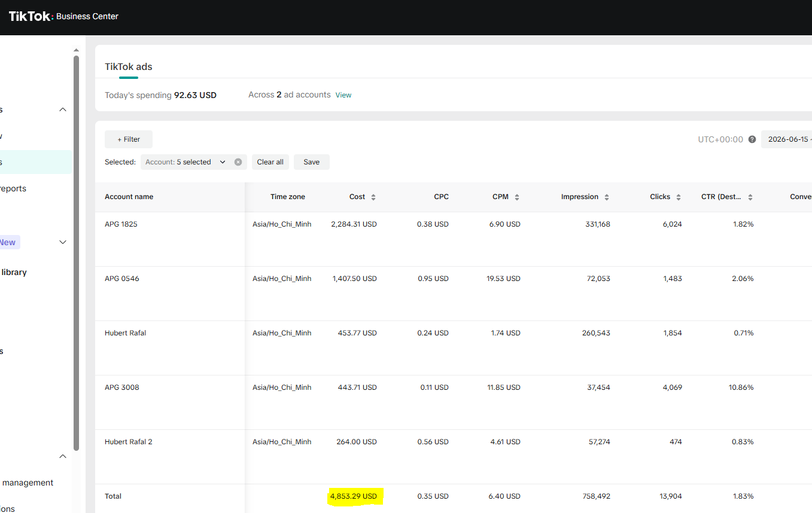
Task: Click the + Filter button
Action: (129, 139)
